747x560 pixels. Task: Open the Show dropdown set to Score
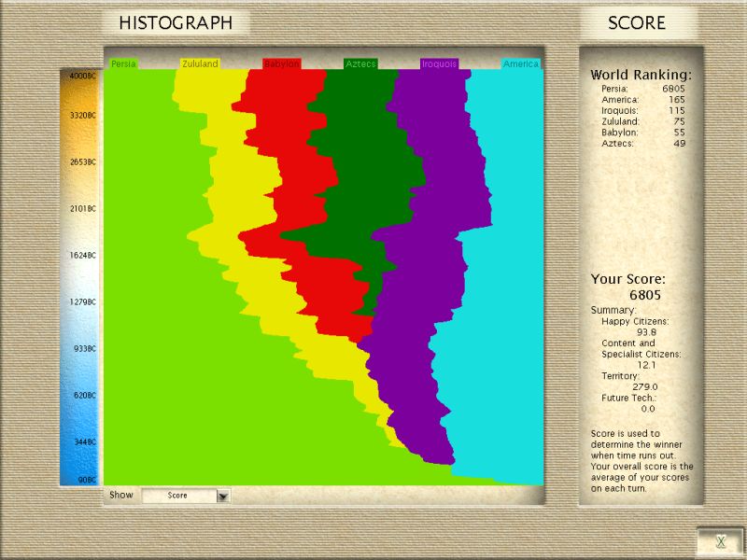click(x=186, y=496)
